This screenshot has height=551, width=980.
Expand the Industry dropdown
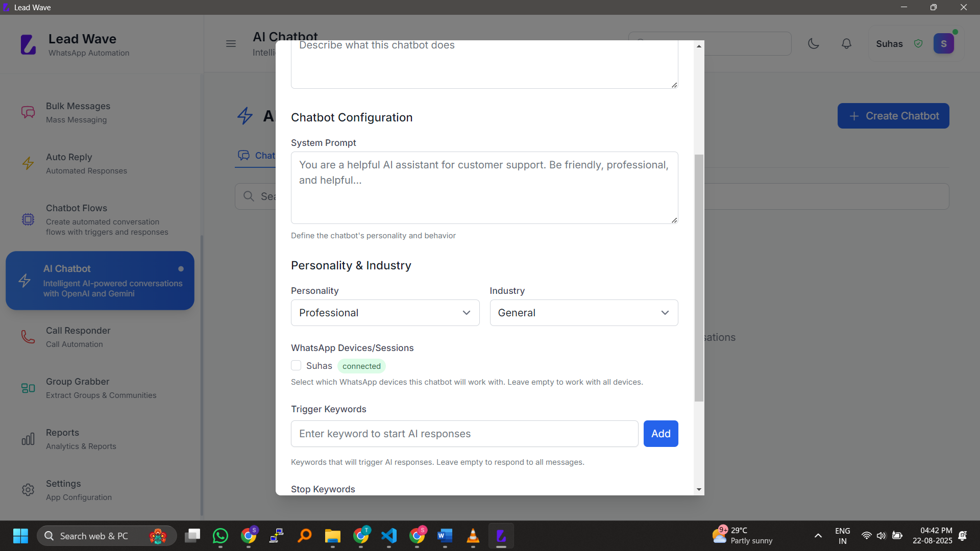(583, 313)
